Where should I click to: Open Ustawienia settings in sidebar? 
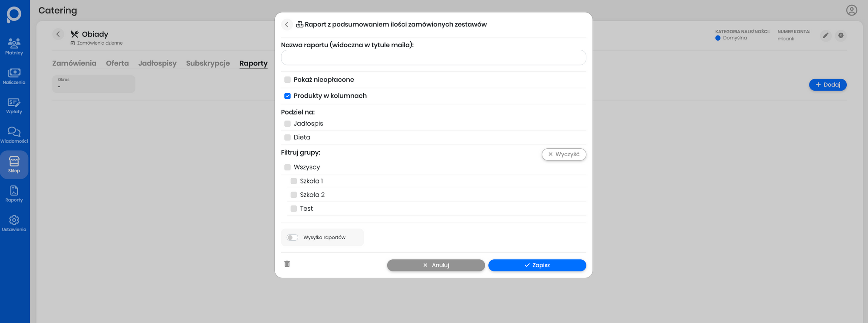[14, 223]
